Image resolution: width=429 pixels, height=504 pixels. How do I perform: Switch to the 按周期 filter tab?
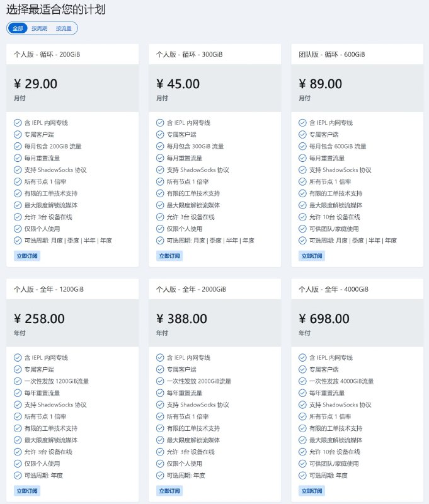click(40, 28)
